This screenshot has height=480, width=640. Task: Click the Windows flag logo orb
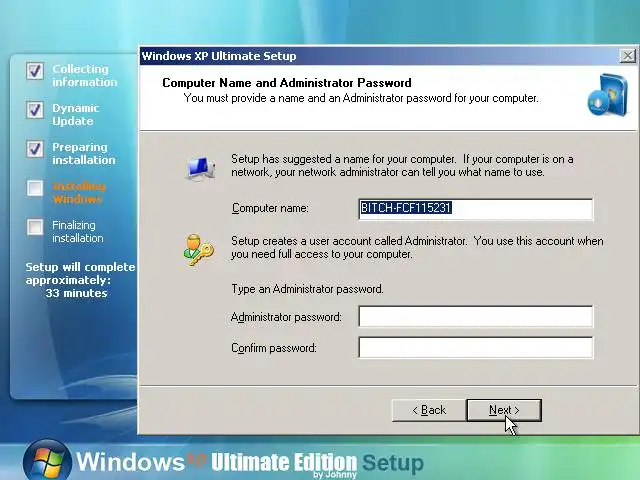tap(47, 460)
